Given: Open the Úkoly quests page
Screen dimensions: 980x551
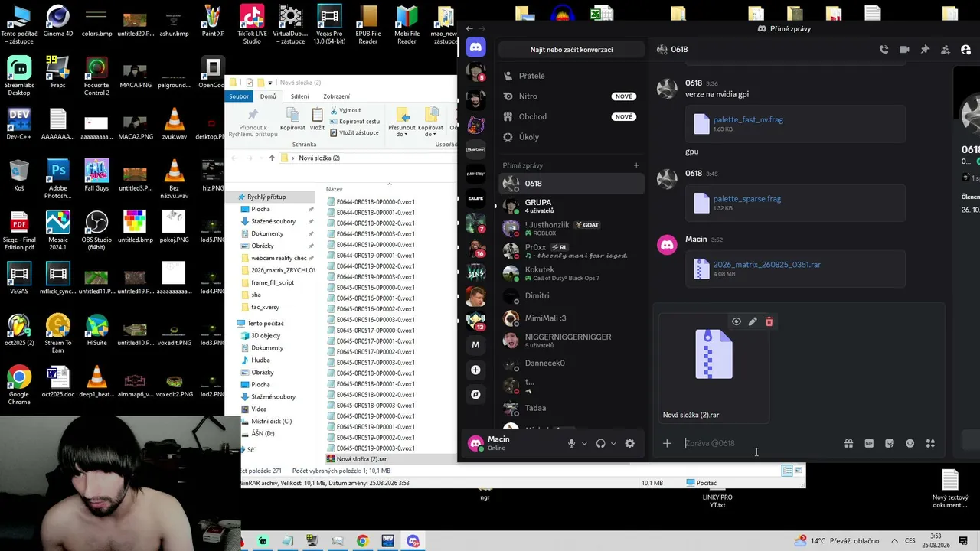Looking at the screenshot, I should (571, 137).
